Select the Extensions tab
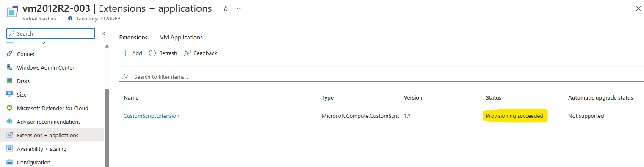Image resolution: width=644 pixels, height=167 pixels. coord(133,37)
